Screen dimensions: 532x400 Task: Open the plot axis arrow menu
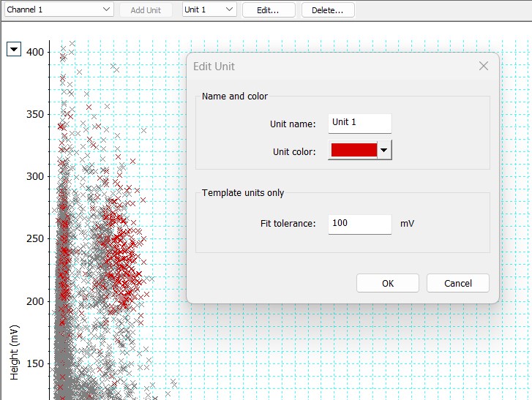(14, 49)
